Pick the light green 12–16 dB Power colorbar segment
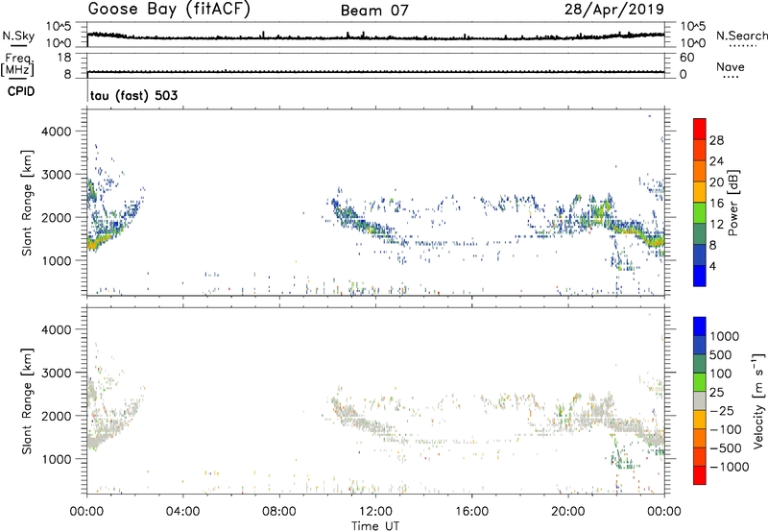The height and width of the screenshot is (532, 768). pyautogui.click(x=700, y=212)
